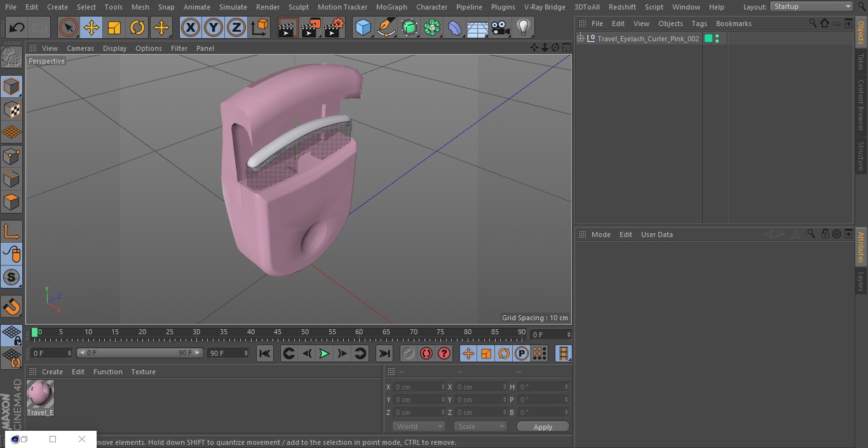The height and width of the screenshot is (448, 868).
Task: Switch to Edges mode
Action: (x=11, y=179)
